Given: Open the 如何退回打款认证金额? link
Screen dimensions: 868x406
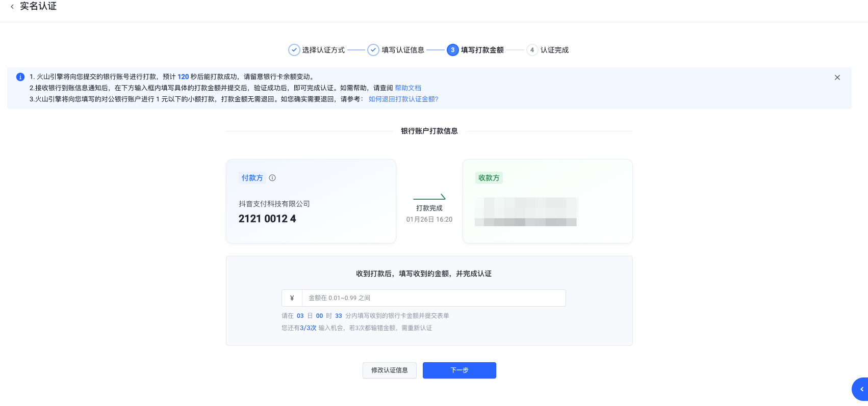Looking at the screenshot, I should coord(403,99).
